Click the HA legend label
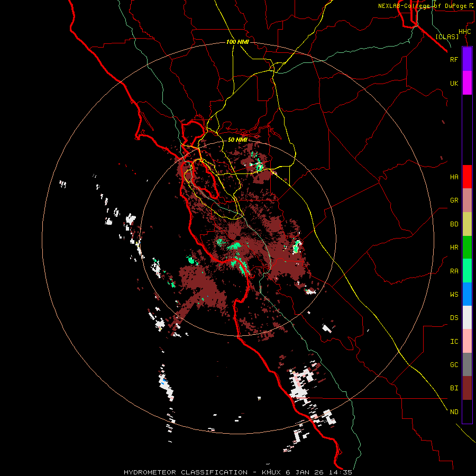 tap(454, 177)
